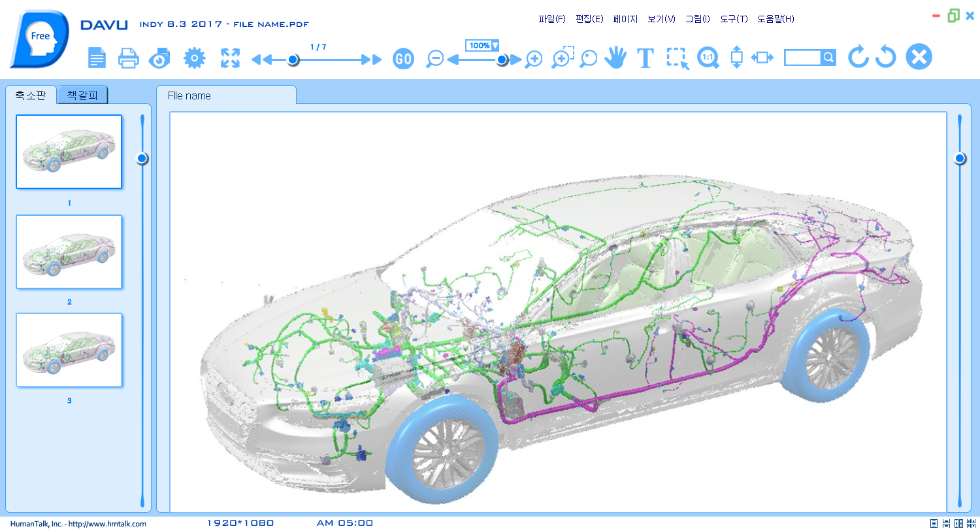Click the printer icon in the toolbar

[x=128, y=59]
